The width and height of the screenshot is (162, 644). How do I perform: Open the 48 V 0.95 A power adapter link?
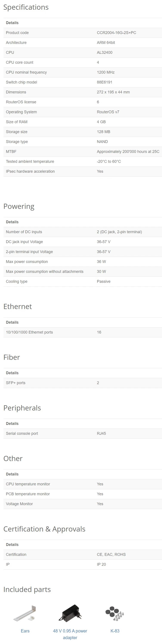(70, 634)
